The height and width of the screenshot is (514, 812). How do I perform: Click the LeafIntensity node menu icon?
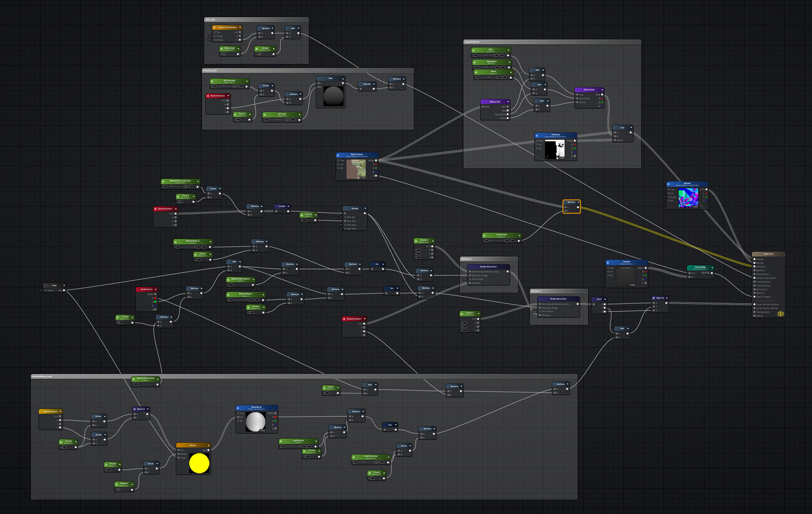[x=354, y=457]
